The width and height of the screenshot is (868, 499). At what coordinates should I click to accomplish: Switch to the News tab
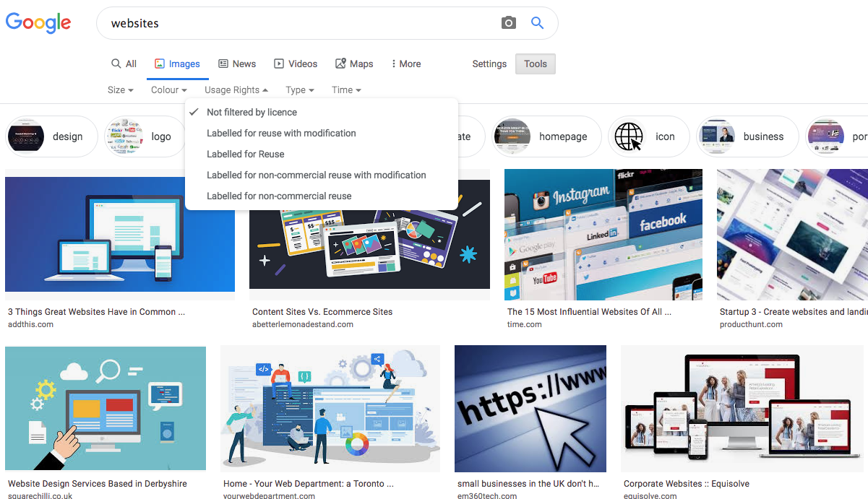coord(237,64)
